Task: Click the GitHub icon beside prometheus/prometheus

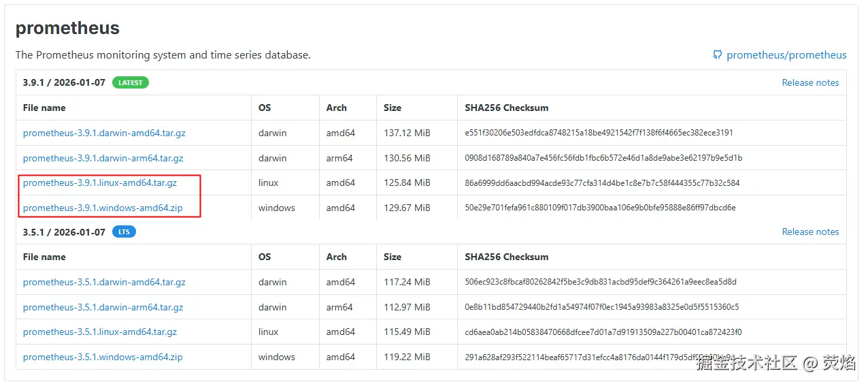Action: tap(718, 54)
